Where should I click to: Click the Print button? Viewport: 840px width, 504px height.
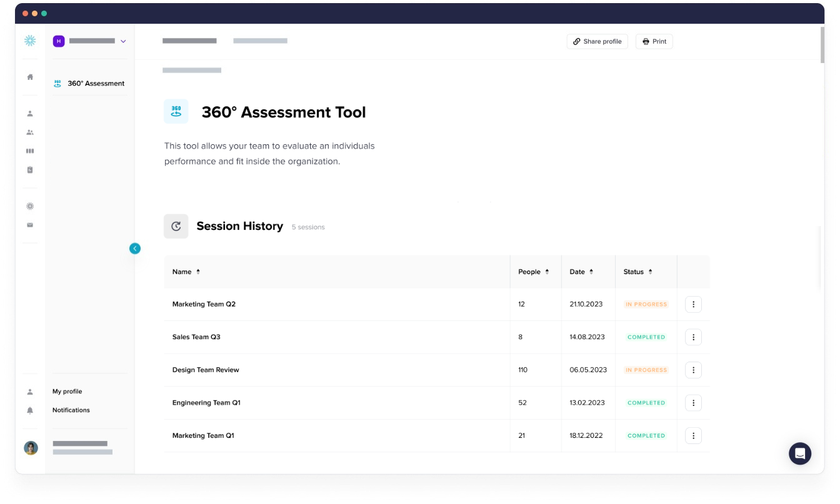point(654,41)
